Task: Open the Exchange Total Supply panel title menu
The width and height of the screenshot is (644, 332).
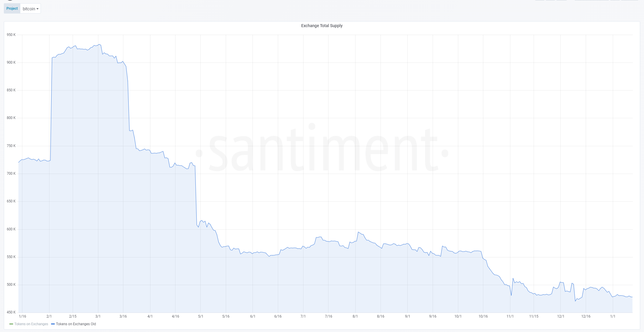Action: (322, 26)
